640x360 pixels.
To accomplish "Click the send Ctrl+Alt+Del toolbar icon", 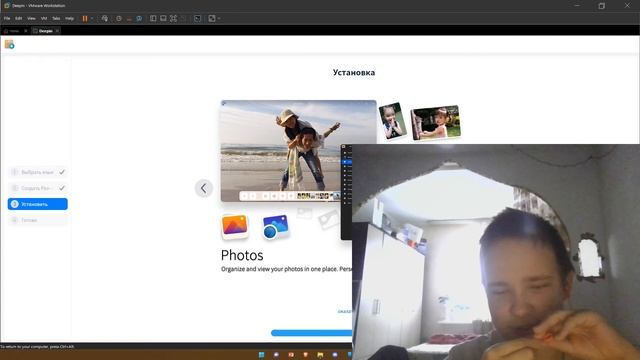I will pos(105,18).
